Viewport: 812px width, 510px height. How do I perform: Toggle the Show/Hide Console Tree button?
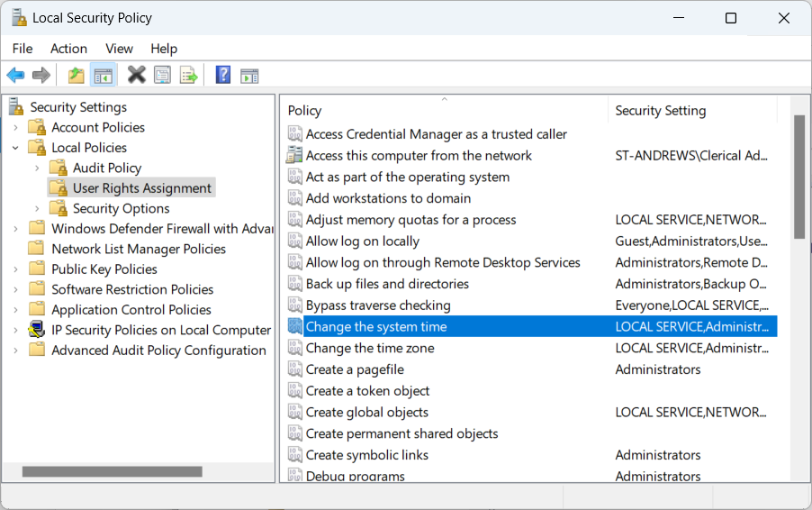(103, 76)
